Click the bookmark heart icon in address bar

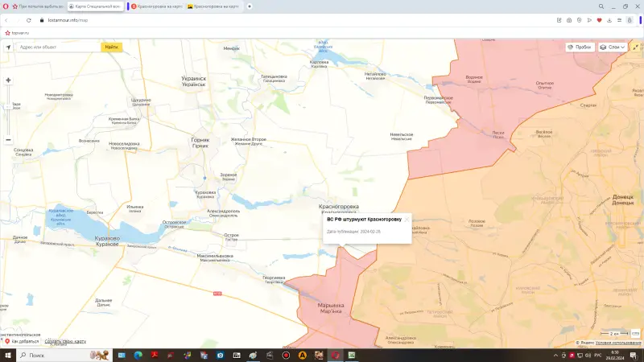[598, 19]
